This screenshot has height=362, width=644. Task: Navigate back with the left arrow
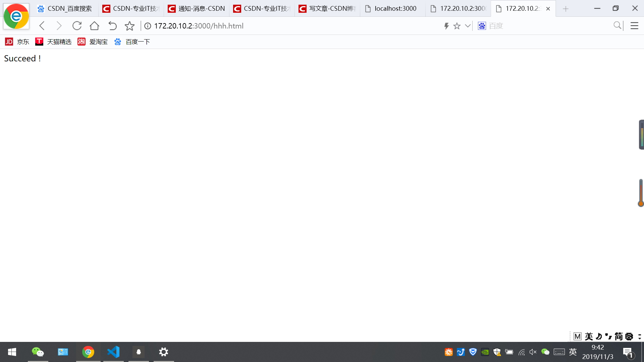[42, 26]
